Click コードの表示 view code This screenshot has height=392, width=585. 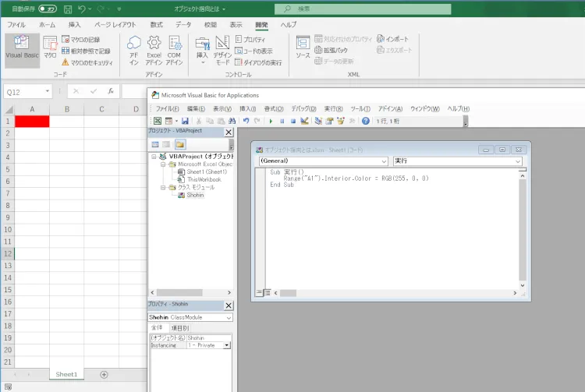click(253, 51)
